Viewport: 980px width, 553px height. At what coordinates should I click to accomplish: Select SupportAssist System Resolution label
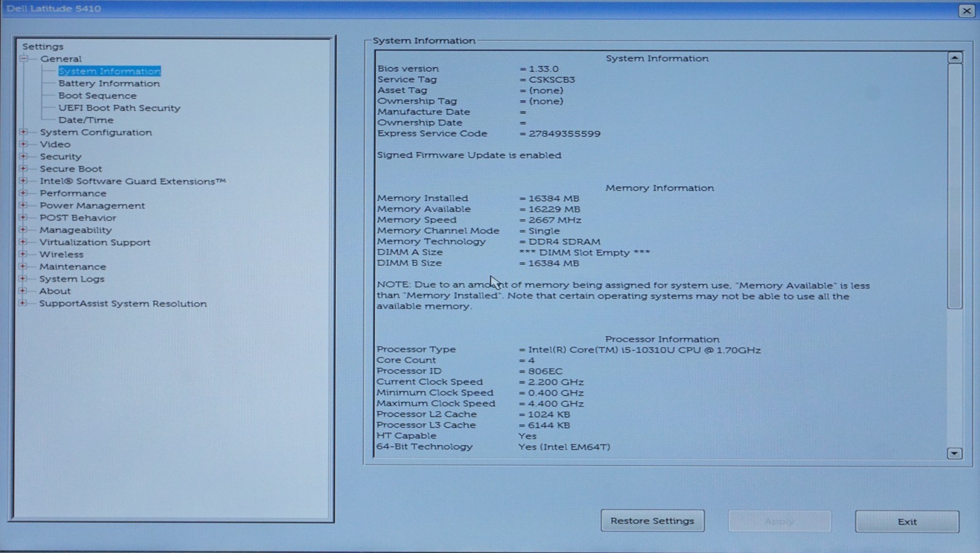click(x=123, y=304)
